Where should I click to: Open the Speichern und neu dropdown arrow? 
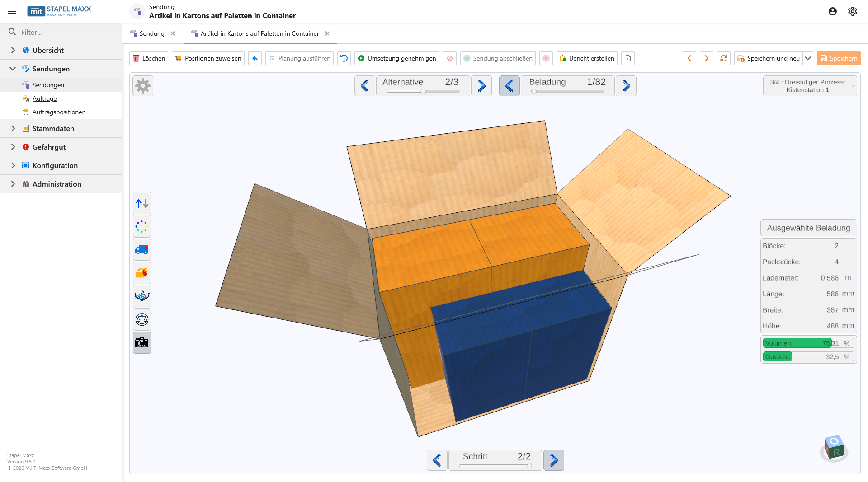click(x=808, y=58)
